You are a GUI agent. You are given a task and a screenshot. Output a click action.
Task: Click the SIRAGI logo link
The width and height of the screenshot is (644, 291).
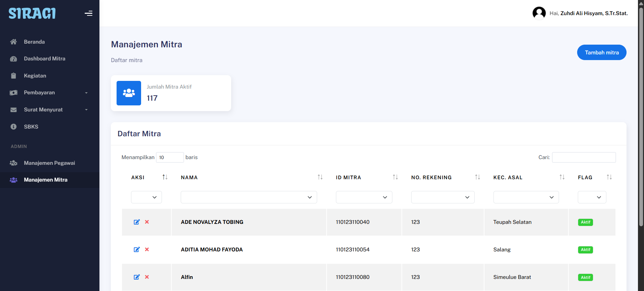pos(32,13)
